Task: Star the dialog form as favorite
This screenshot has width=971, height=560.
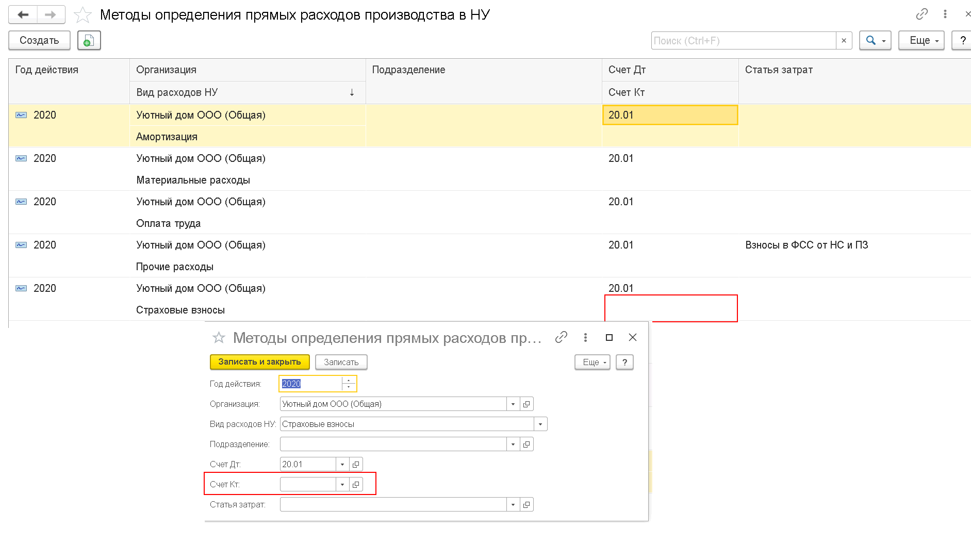Action: [219, 338]
